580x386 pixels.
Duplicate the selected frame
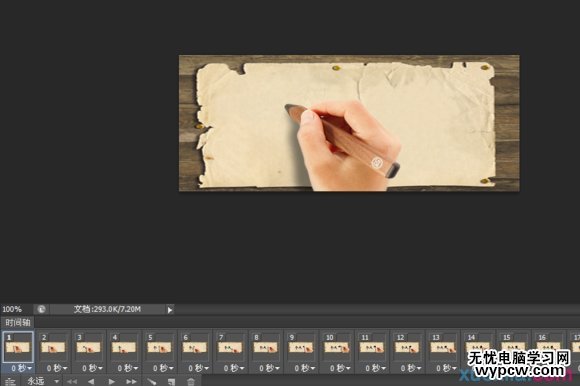171,382
